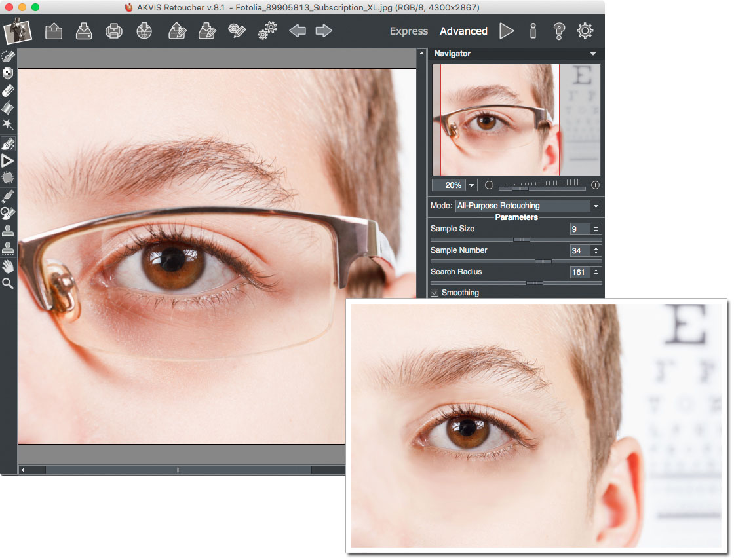Click the Sample Number stepper arrows
The width and height of the screenshot is (734, 560).
pyautogui.click(x=596, y=250)
